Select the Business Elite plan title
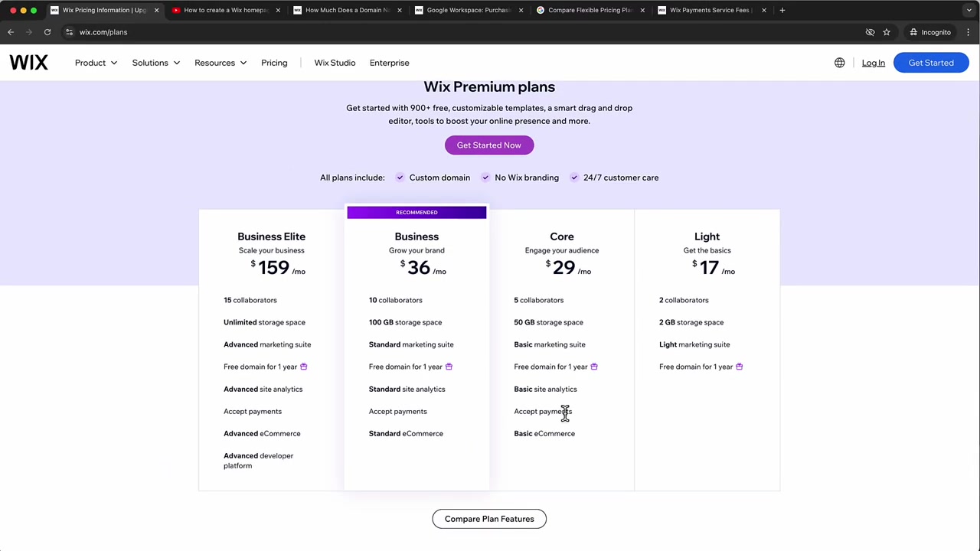Screen dimensions: 980x551 coord(271,236)
